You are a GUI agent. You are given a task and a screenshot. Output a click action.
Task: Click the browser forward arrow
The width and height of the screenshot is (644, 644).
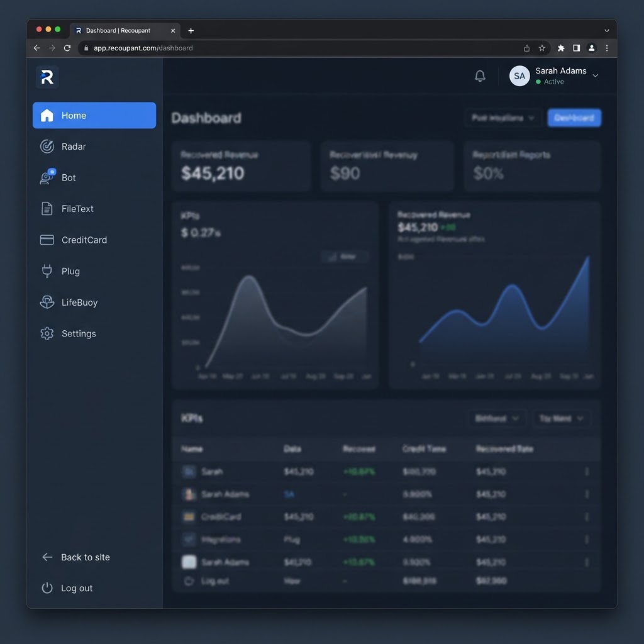52,48
